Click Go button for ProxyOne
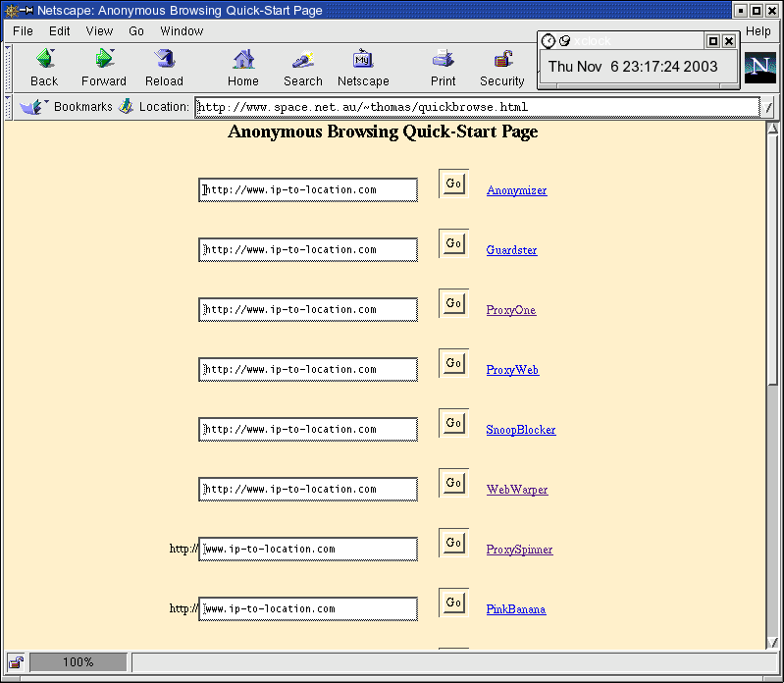 click(453, 303)
